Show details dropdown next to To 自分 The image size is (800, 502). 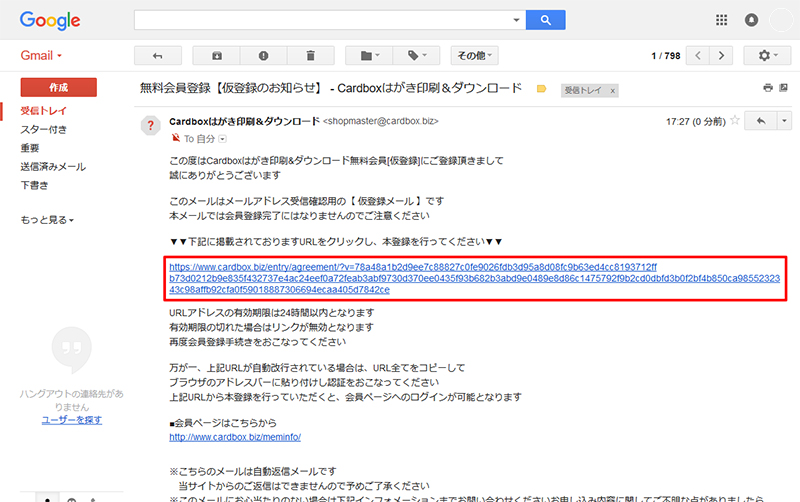pyautogui.click(x=222, y=139)
